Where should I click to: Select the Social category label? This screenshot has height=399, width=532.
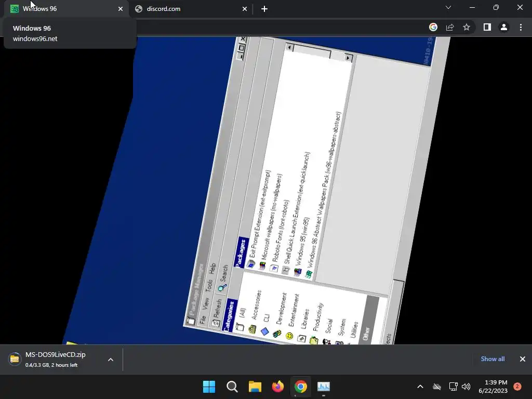[329, 326]
